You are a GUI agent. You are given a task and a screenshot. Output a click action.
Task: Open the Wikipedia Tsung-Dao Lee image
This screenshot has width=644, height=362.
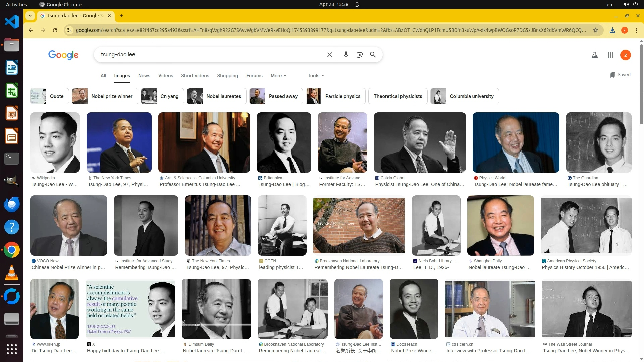point(55,142)
